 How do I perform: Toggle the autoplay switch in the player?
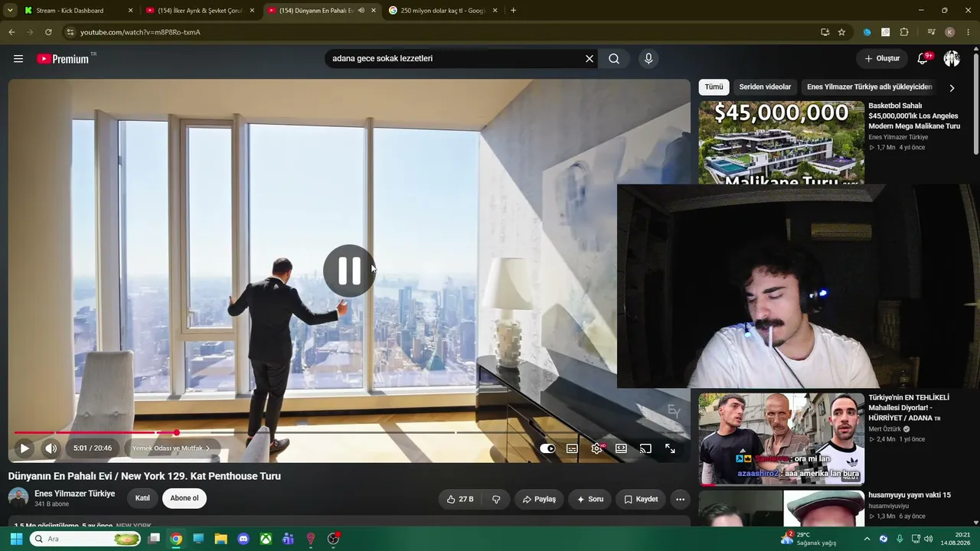pyautogui.click(x=547, y=448)
